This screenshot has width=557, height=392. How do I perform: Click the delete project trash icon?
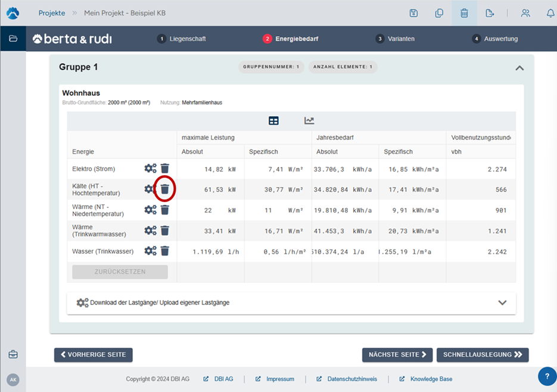(x=464, y=13)
